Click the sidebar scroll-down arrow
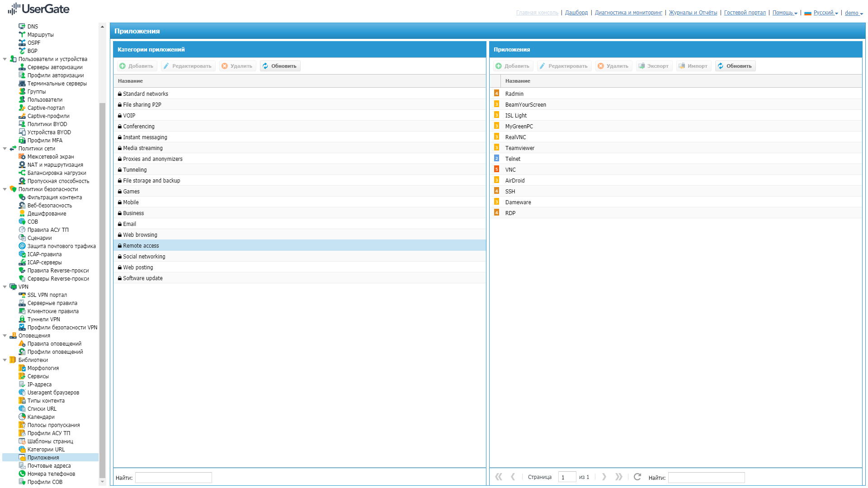This screenshot has height=488, width=868. 102,482
